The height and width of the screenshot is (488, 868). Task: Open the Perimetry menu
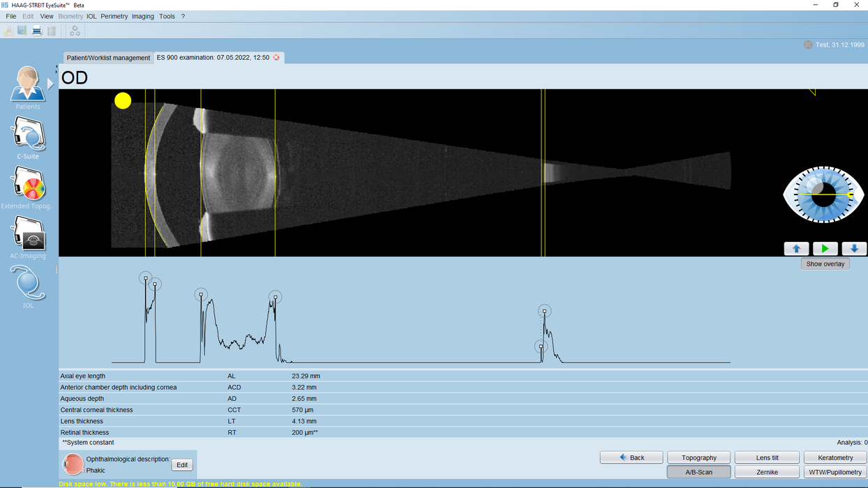coord(114,16)
